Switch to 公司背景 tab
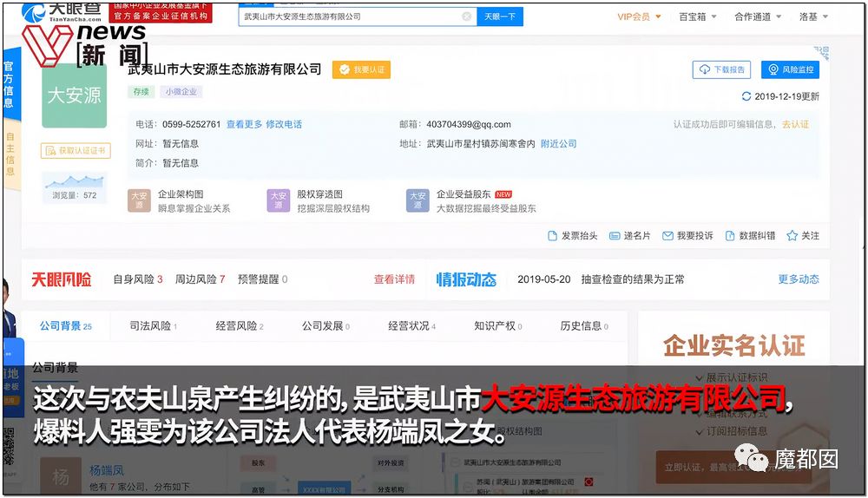 66,326
